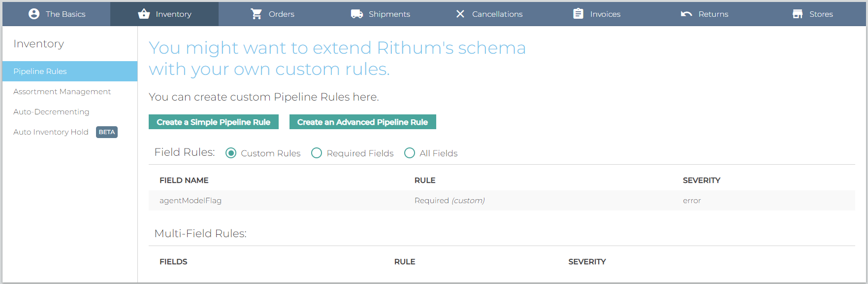
Task: Click the Inventory sidebar heading
Action: click(39, 43)
